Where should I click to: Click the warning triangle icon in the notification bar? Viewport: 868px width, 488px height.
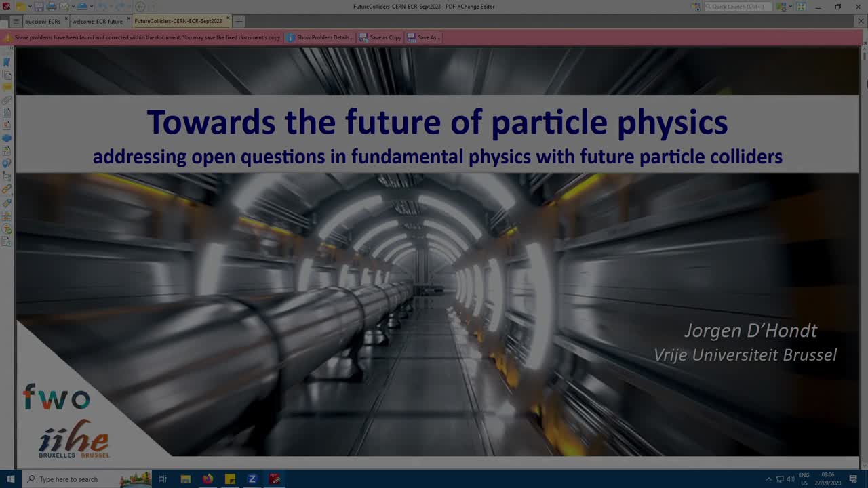(8, 37)
